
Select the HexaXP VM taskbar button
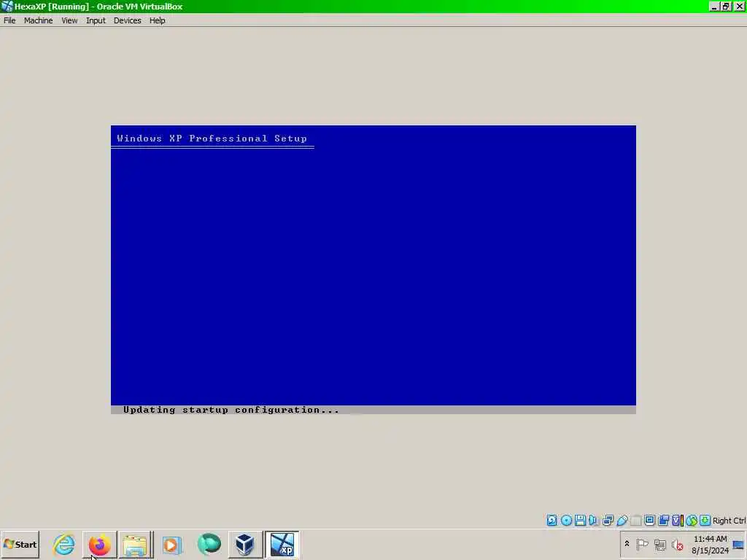coord(282,544)
